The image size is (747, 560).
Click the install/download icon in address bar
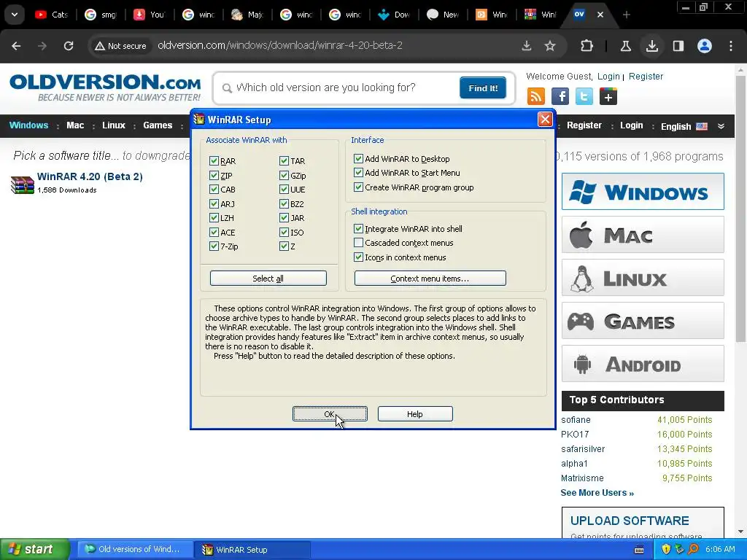[527, 46]
